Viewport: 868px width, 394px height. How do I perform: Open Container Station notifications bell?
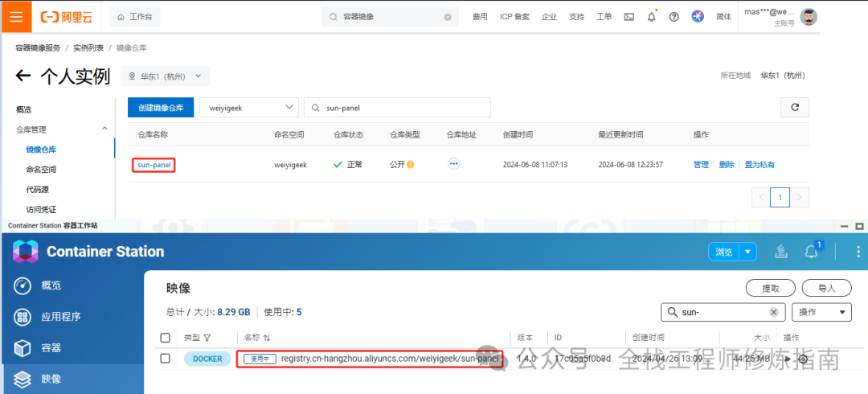point(811,252)
